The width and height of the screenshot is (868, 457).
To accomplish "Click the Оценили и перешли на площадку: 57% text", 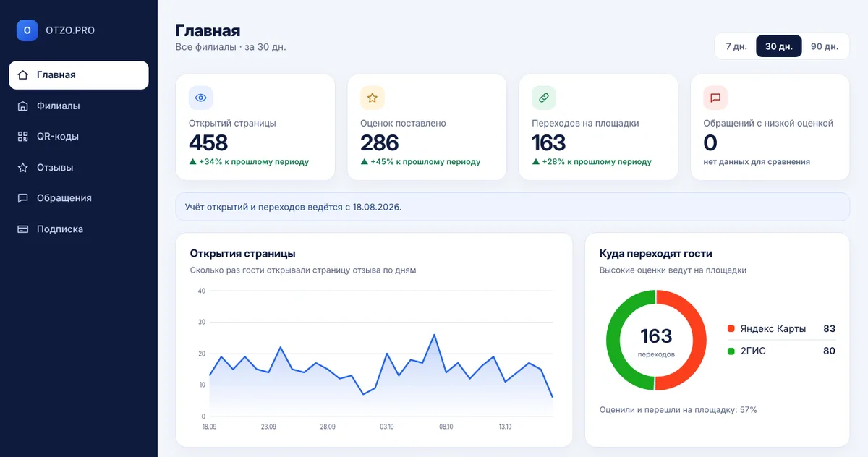I will tap(678, 410).
